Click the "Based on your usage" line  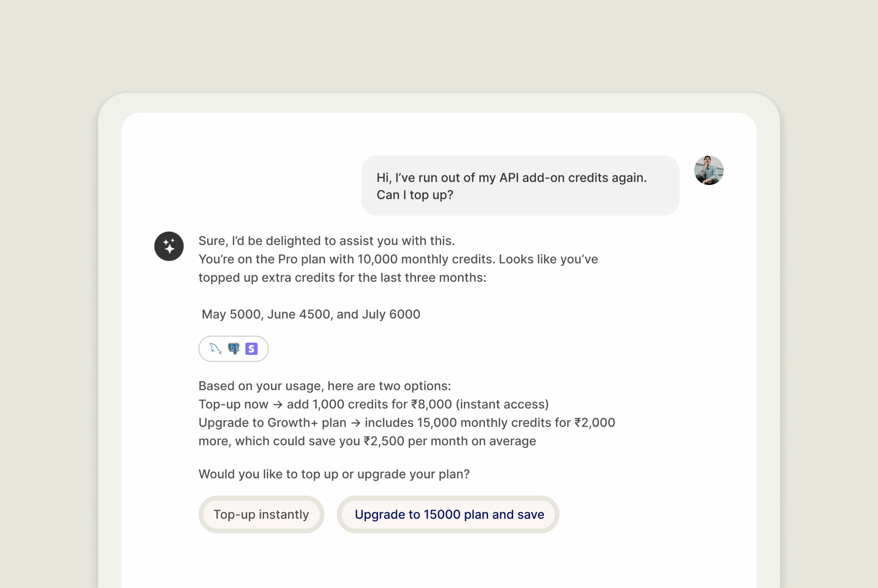[325, 386]
